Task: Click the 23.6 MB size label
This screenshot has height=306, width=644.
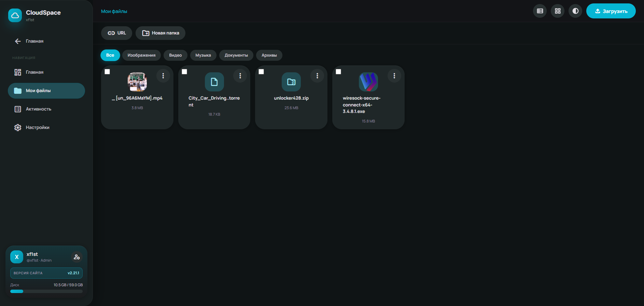Action: pos(291,108)
